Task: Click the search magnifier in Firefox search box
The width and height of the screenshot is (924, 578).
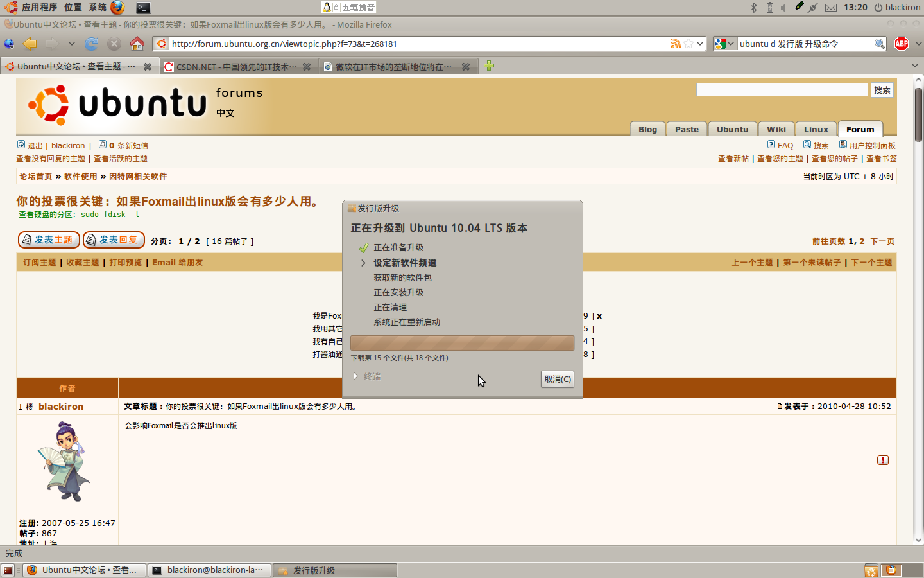Action: coord(880,44)
